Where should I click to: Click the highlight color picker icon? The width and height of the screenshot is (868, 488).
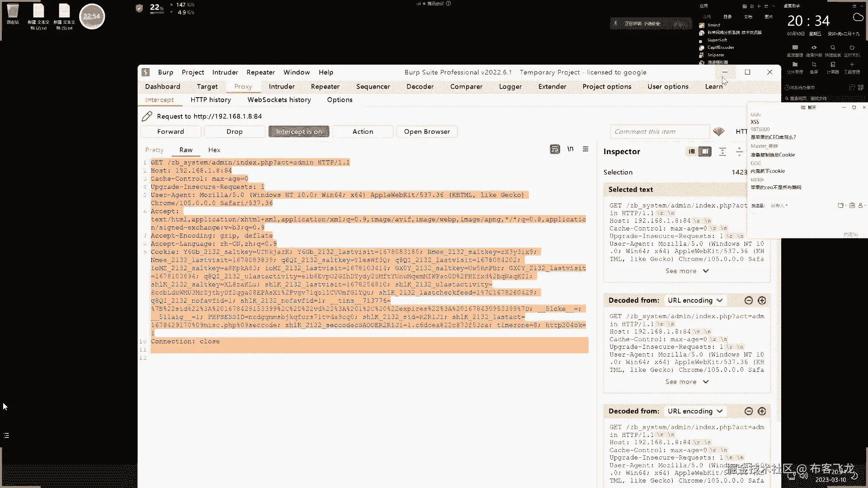(719, 131)
